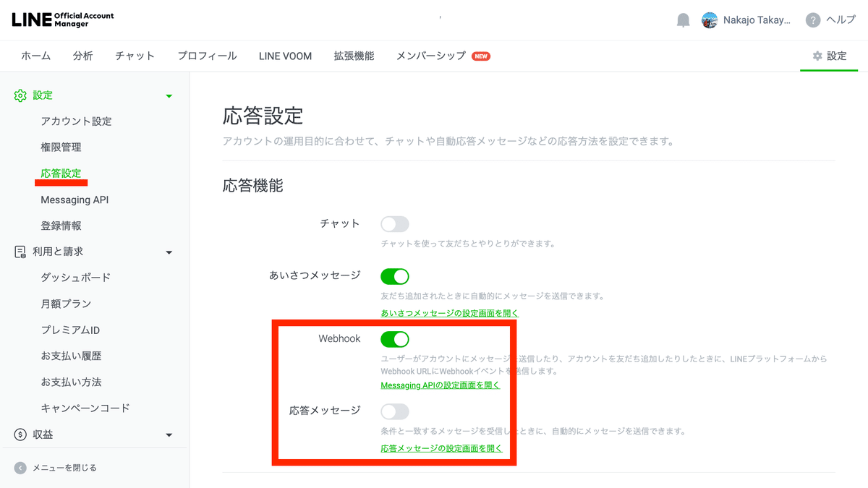The height and width of the screenshot is (488, 868).
Task: Select 応答設定 in the sidebar
Action: click(x=61, y=174)
